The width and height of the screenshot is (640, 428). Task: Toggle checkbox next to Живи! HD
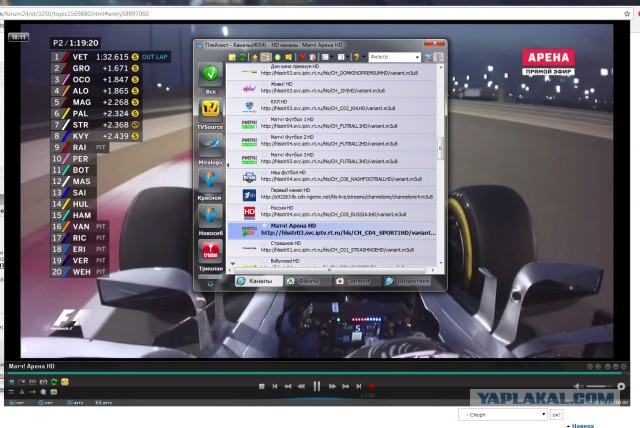point(265,84)
